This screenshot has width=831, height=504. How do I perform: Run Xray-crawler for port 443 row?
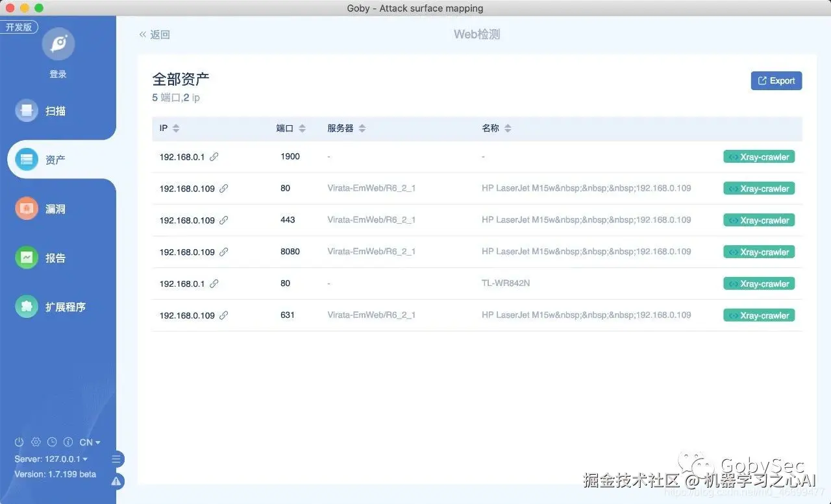[759, 220]
